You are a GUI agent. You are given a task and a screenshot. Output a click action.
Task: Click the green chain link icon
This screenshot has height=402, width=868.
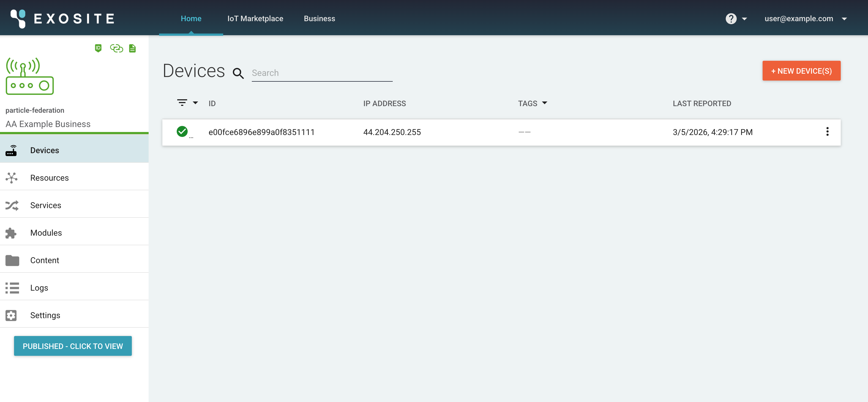116,48
